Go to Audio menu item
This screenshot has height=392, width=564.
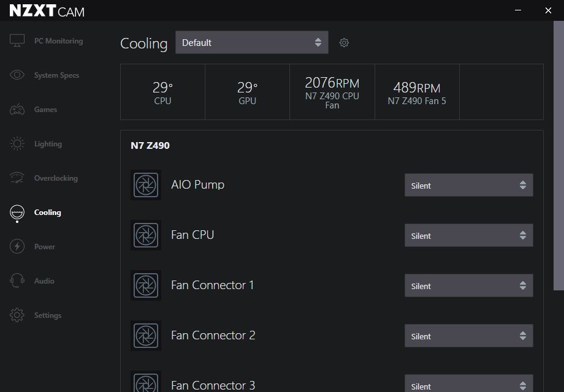coord(44,281)
